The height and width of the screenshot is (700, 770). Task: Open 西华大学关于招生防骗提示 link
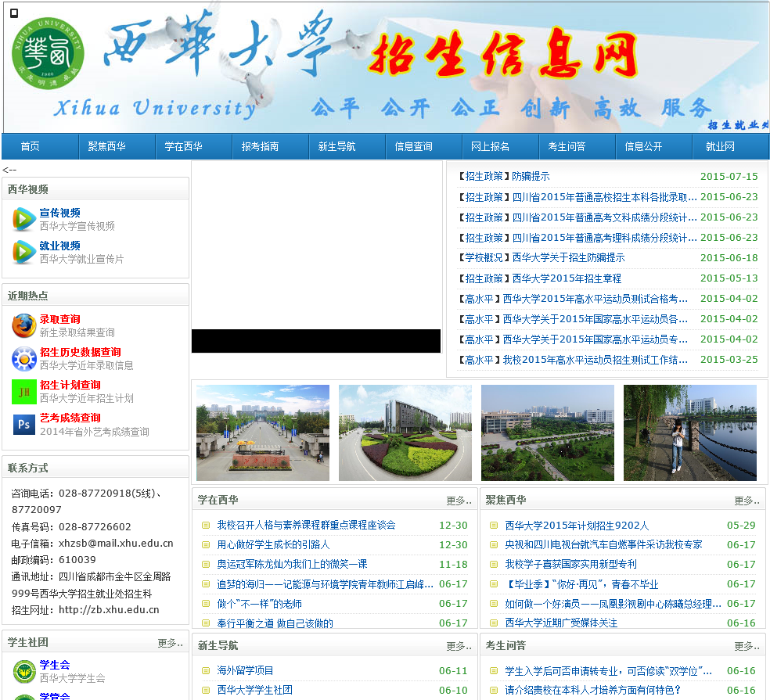(569, 258)
